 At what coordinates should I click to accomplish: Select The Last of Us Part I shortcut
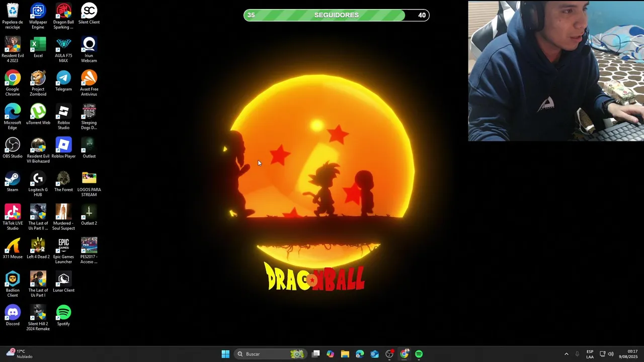click(x=38, y=285)
